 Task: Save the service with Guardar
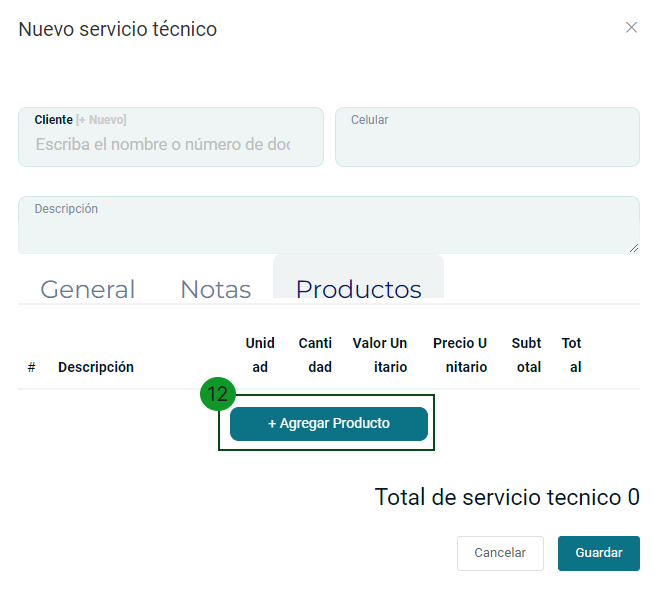598,553
